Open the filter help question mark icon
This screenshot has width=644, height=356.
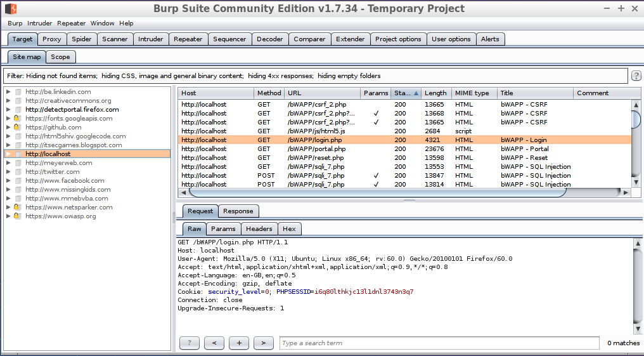(x=636, y=76)
